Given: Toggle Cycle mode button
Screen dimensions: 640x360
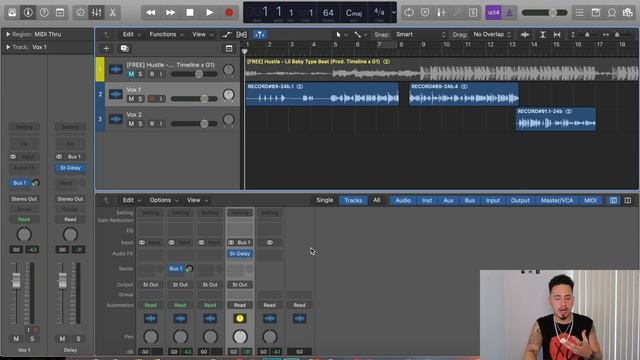Looking at the screenshot, I should tap(409, 13).
